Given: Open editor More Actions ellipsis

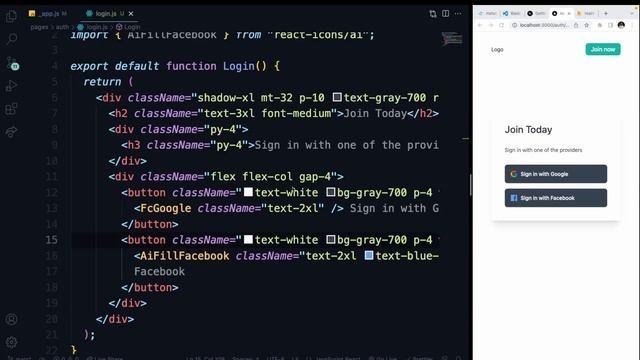Looking at the screenshot, I should pos(458,14).
